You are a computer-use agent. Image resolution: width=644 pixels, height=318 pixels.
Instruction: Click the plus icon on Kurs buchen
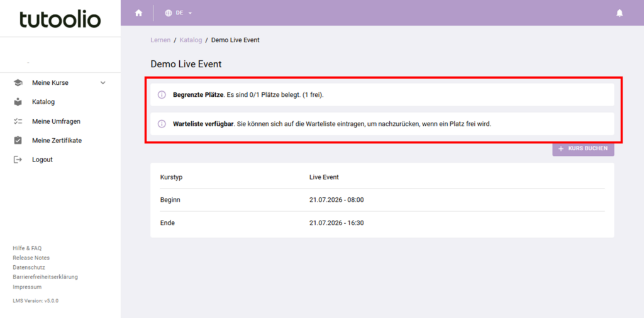coord(561,148)
